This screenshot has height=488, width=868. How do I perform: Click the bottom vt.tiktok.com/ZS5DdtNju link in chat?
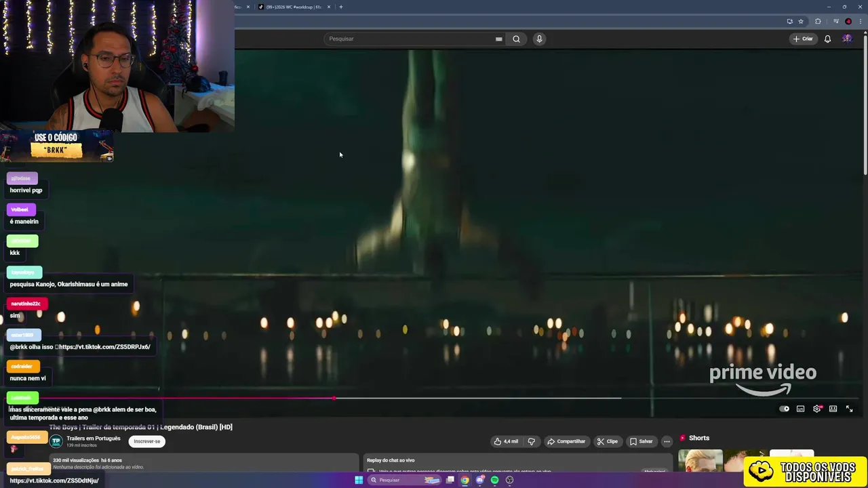click(54, 481)
